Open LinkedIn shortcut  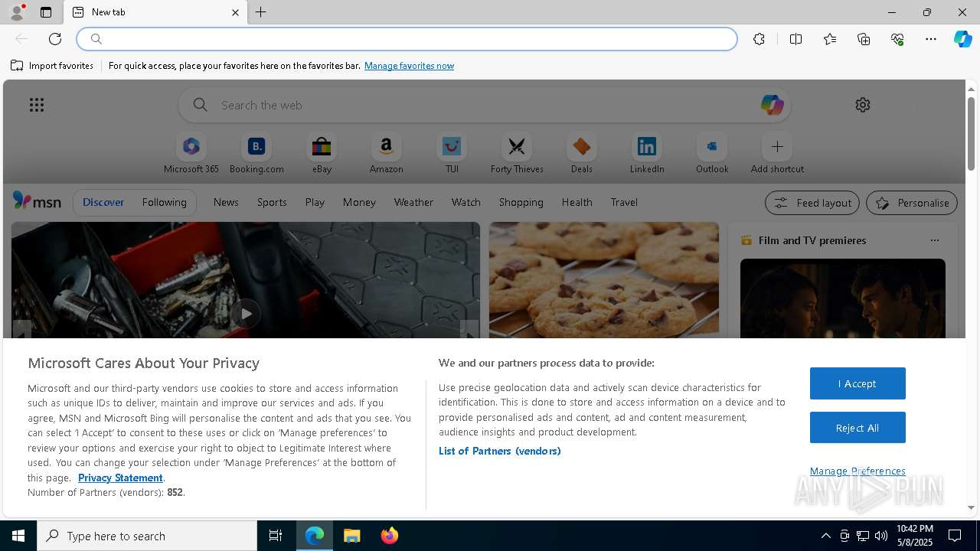coord(647,154)
